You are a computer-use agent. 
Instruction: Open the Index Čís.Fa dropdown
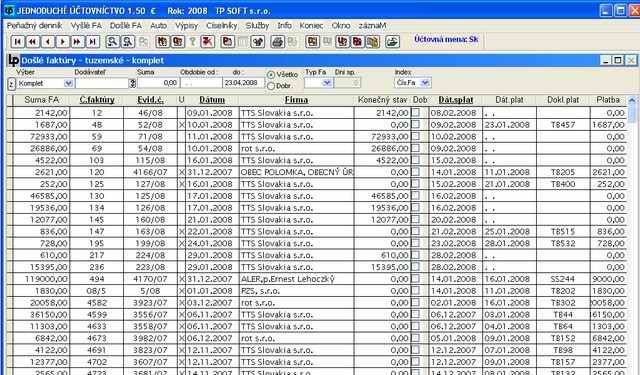[x=425, y=83]
